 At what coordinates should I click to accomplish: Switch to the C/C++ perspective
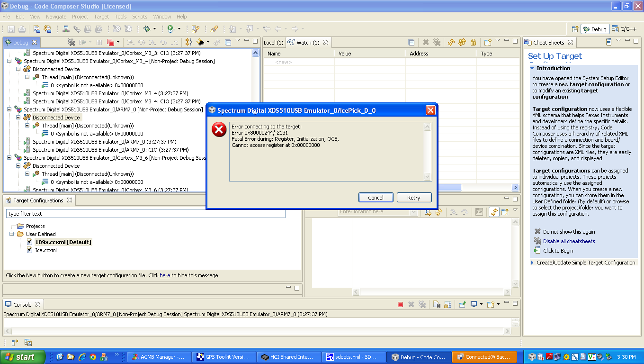coord(625,29)
